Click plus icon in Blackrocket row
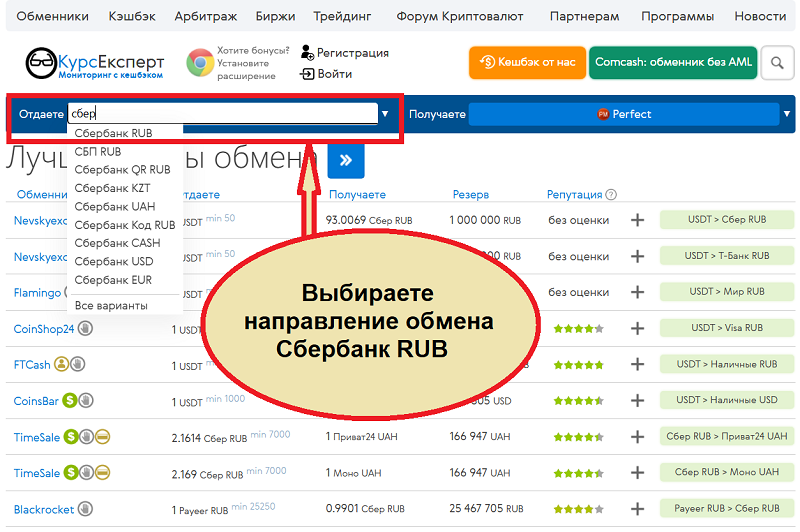This screenshot has width=800, height=532. pos(637,509)
